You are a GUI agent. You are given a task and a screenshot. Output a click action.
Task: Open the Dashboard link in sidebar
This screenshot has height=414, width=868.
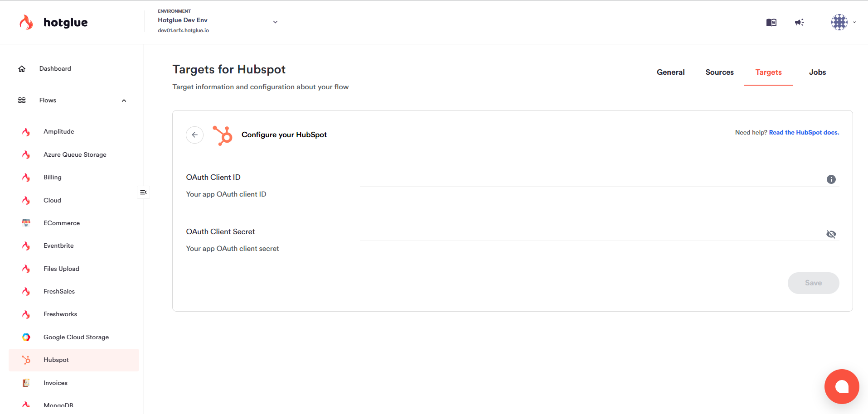(x=55, y=69)
